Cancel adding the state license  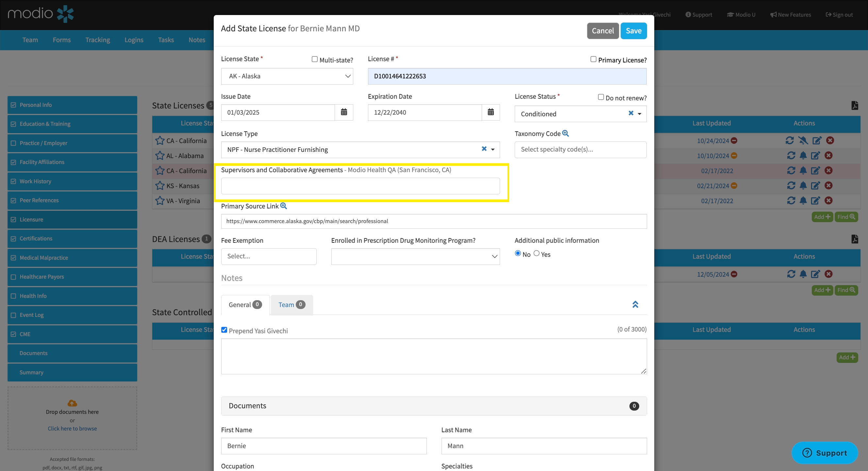pos(603,31)
